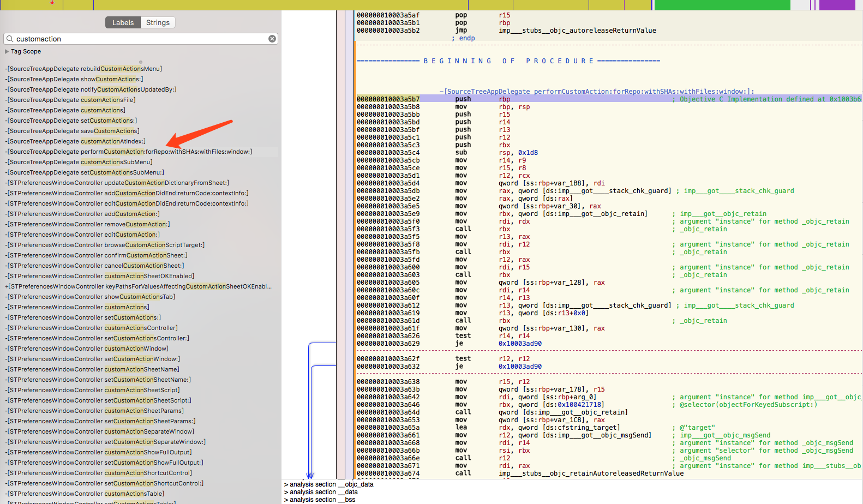
Task: Select the Labels tab
Action: tap(123, 22)
